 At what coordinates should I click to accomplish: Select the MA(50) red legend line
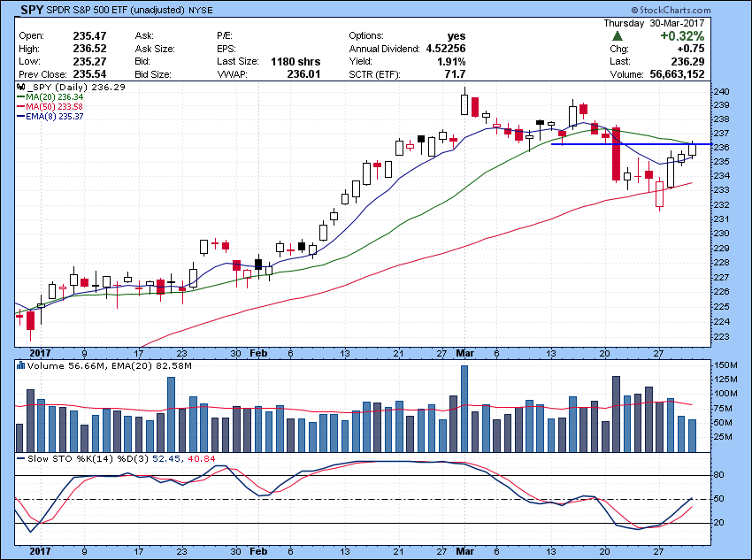(x=19, y=107)
